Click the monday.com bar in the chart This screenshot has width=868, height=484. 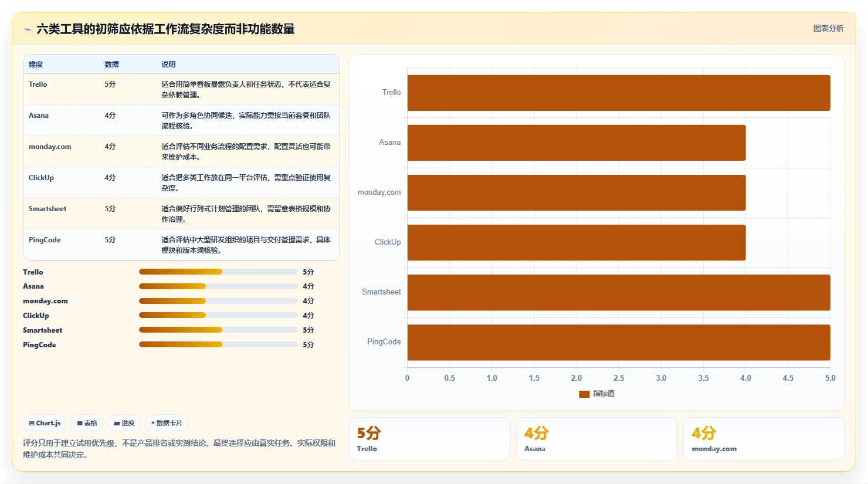(577, 192)
